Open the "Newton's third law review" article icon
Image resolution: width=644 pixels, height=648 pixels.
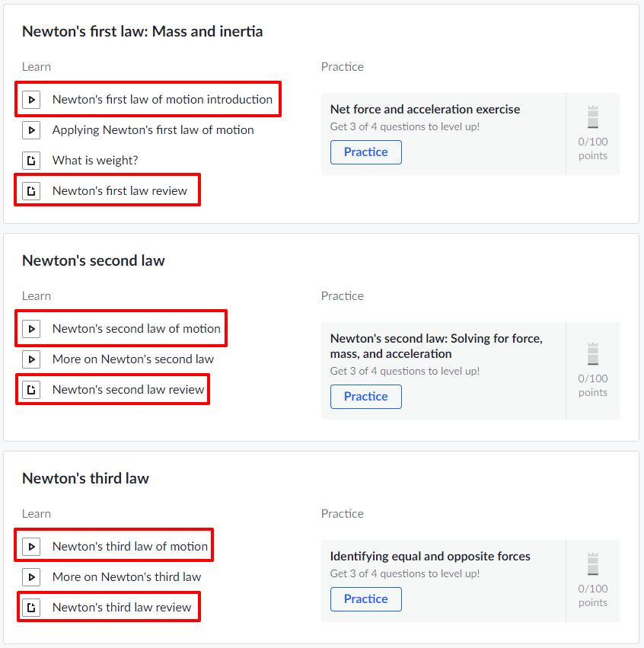(31, 607)
